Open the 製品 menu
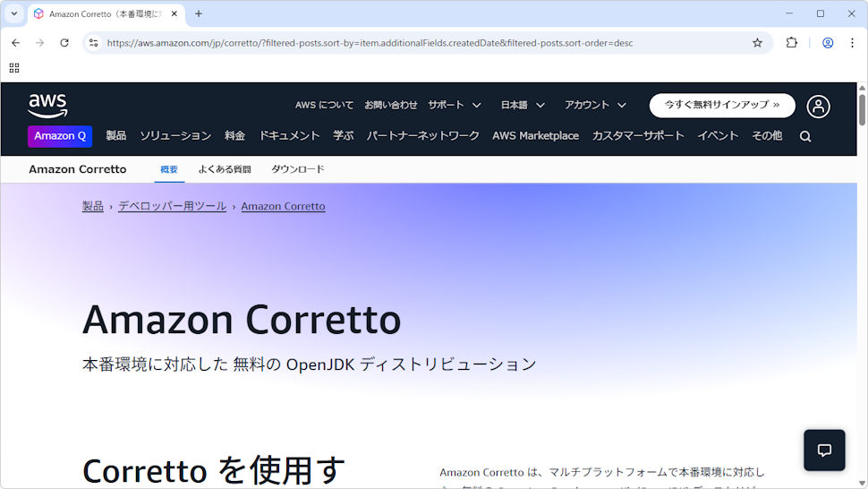The height and width of the screenshot is (489, 868). coord(116,135)
